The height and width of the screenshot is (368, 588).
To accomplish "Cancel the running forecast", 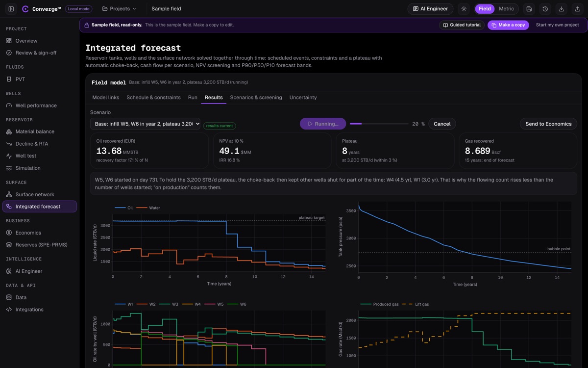I will 442,124.
